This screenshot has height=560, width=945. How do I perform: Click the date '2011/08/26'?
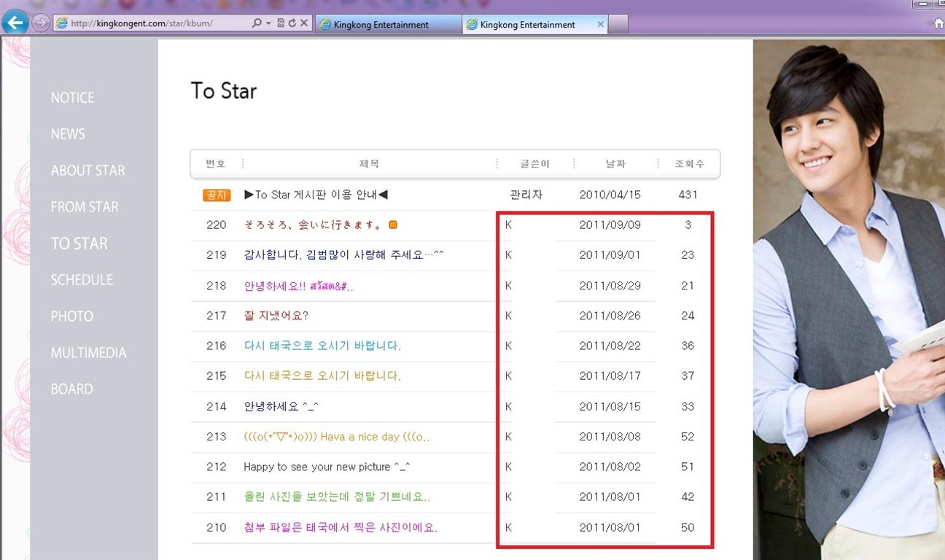pos(610,316)
